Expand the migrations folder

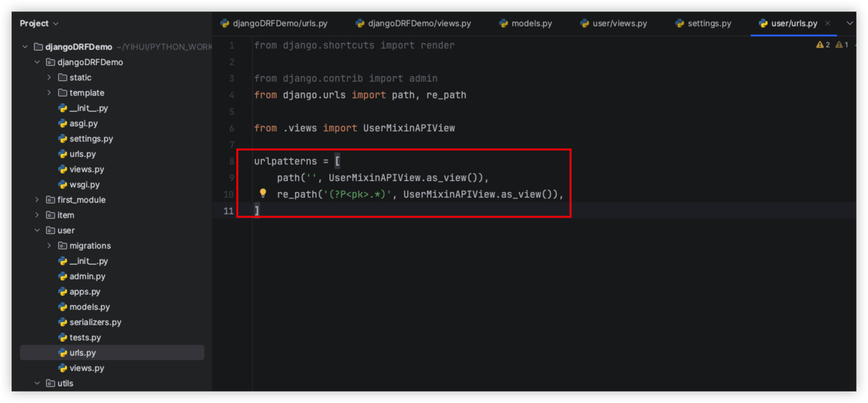click(x=49, y=246)
